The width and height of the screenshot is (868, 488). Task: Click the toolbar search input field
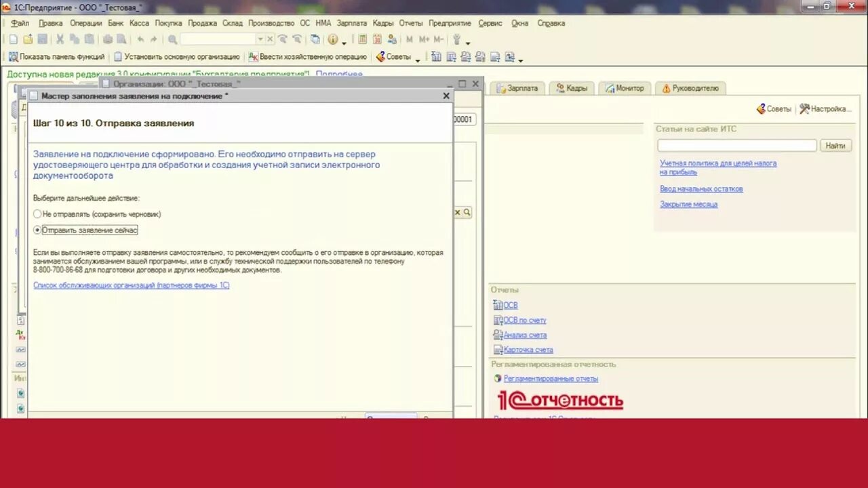[x=218, y=39]
